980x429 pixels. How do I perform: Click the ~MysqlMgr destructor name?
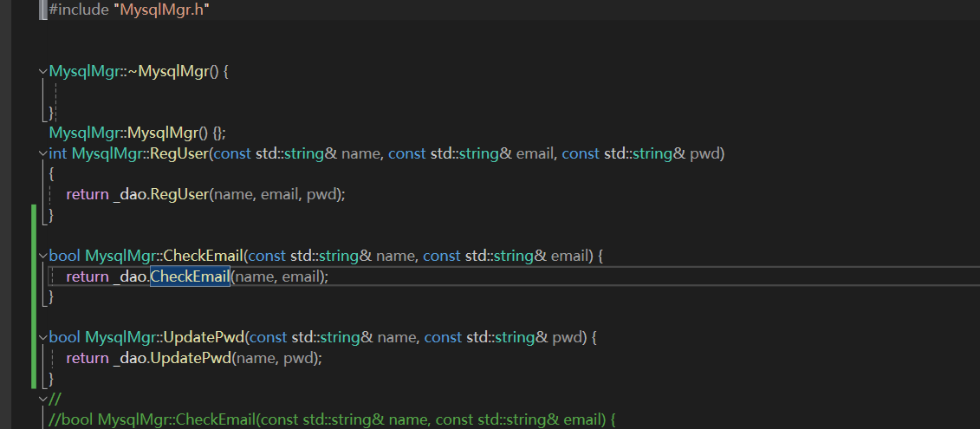169,71
